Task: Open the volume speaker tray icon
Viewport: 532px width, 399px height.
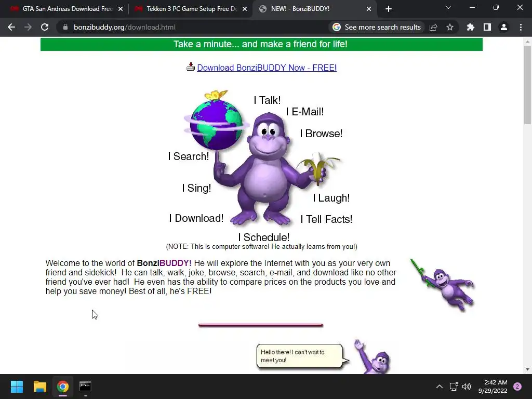Action: pos(467,387)
